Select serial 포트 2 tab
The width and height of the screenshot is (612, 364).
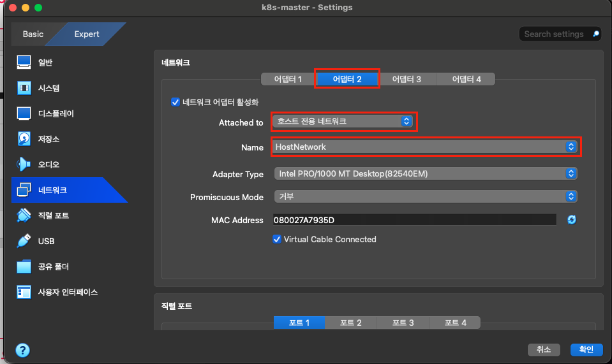click(350, 323)
